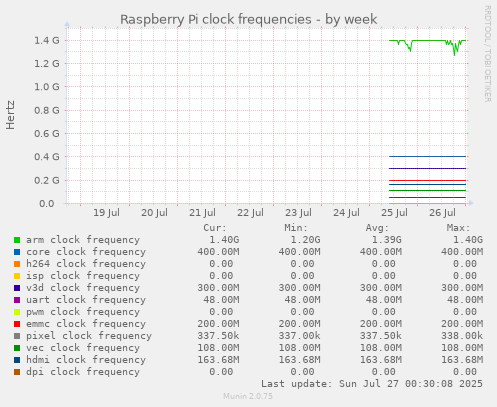
Task: Click the '22 Jul' x-axis date label
Action: [x=250, y=213]
